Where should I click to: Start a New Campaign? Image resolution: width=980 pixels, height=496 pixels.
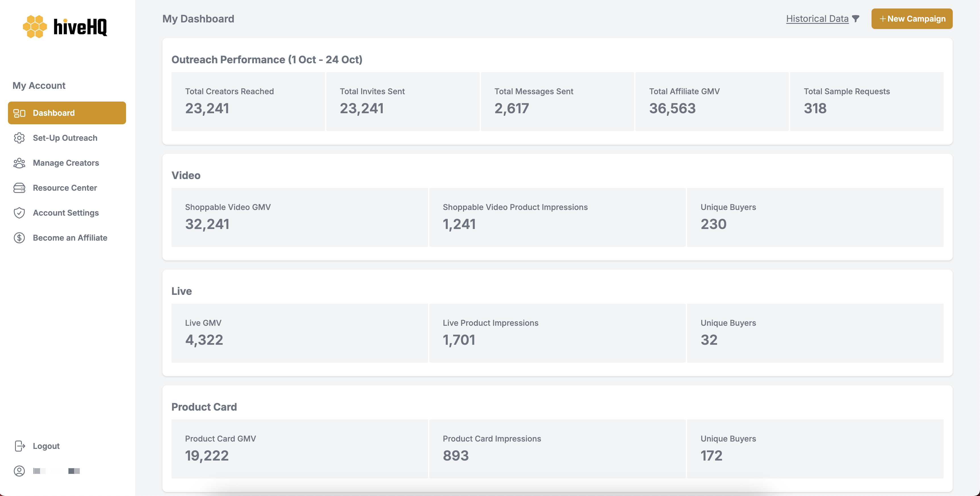tap(912, 19)
